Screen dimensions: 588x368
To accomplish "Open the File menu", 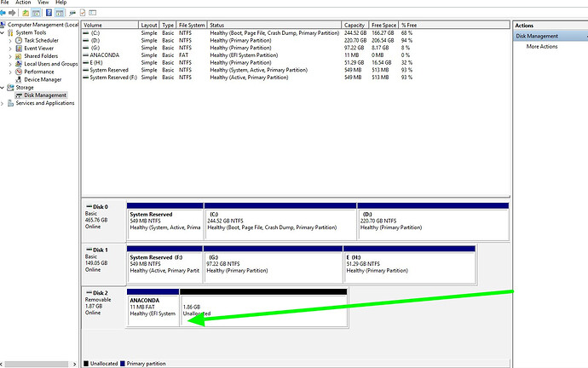I will 4,3.
